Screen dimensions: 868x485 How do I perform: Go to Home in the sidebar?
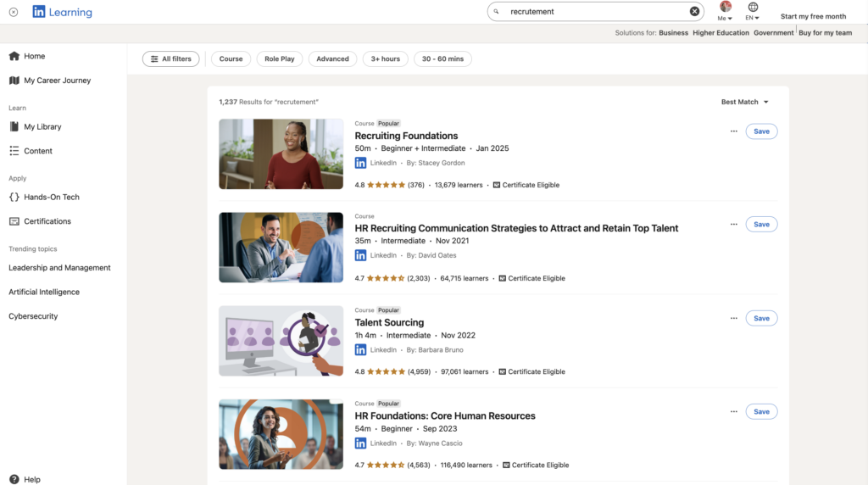click(34, 56)
